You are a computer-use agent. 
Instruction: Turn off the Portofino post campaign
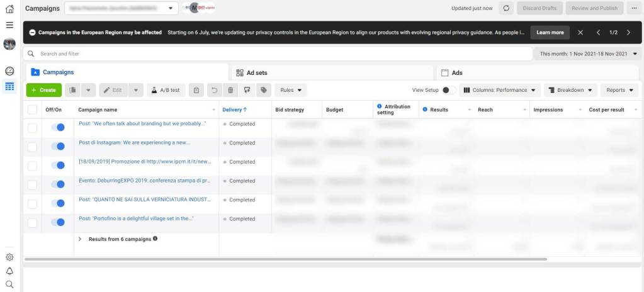pos(58,222)
